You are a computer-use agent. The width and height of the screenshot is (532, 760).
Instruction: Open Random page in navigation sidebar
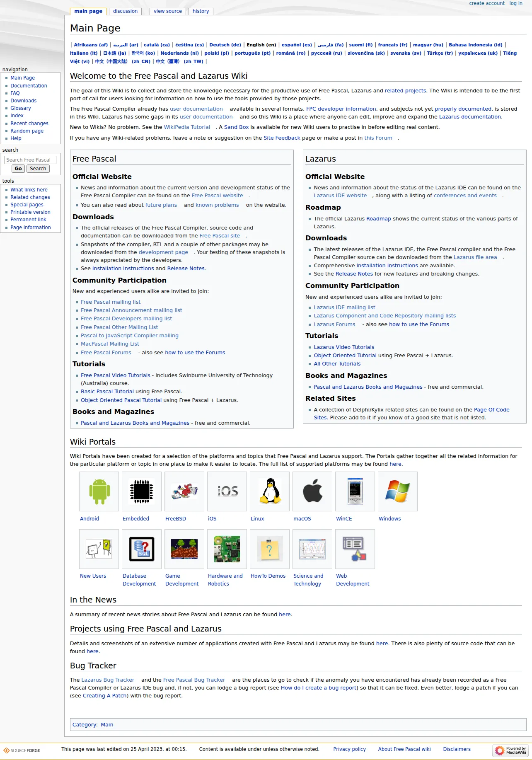point(27,131)
